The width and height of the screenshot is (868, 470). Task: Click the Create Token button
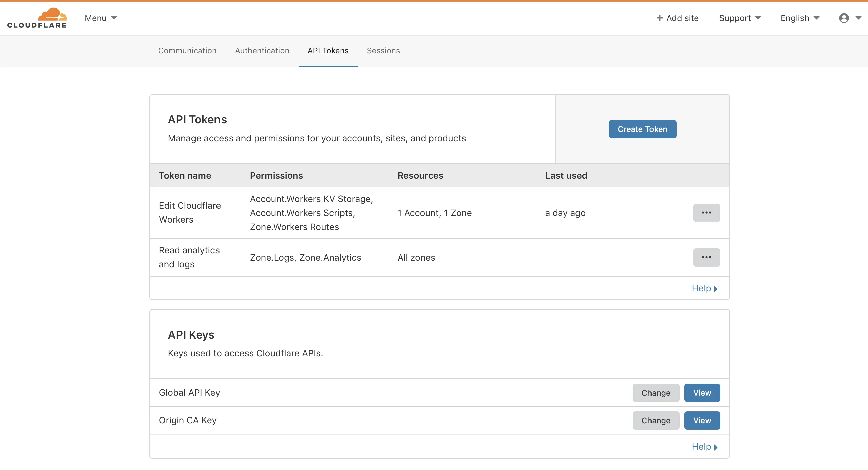[x=642, y=129]
